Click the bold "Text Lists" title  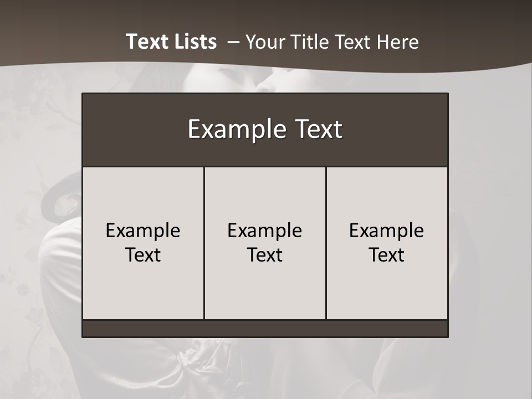(171, 42)
